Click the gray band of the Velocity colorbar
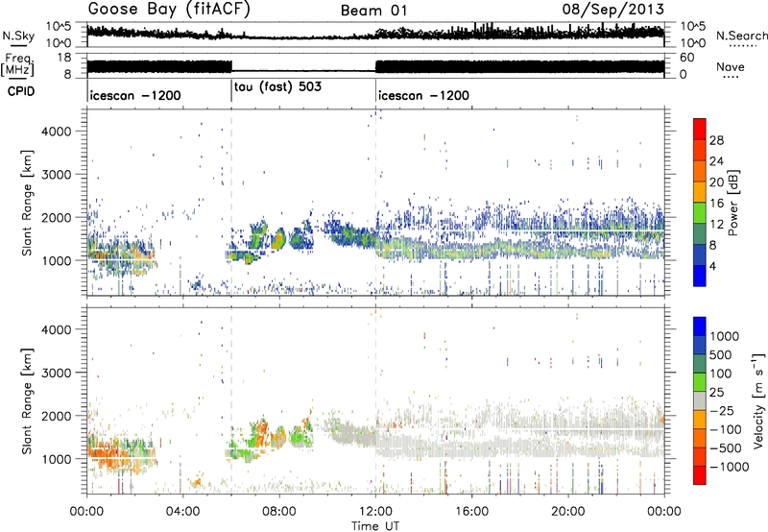This screenshot has height=532, width=768. [x=700, y=400]
